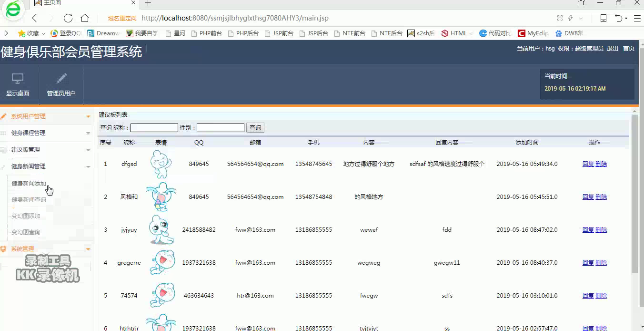This screenshot has width=644, height=331.
Task: Click the browser reload icon
Action: (x=68, y=18)
